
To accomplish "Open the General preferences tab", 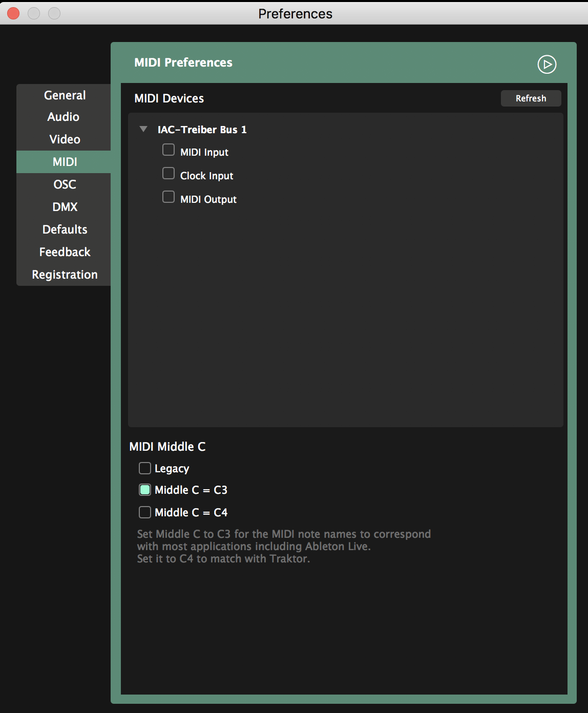I will point(65,95).
